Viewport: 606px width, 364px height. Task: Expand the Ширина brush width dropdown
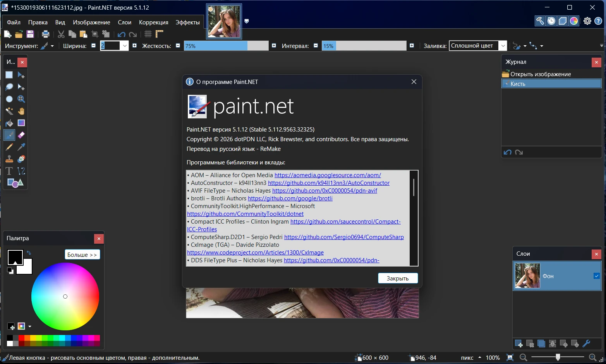pyautogui.click(x=125, y=46)
